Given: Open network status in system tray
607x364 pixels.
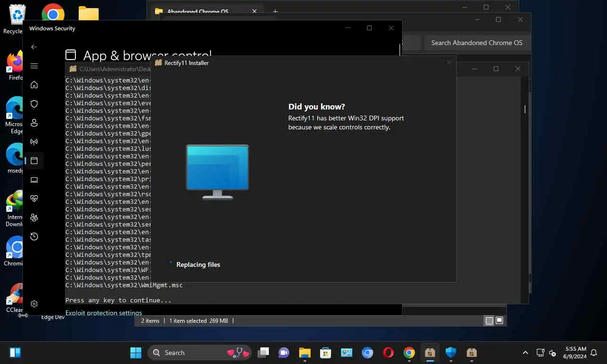Looking at the screenshot, I should click(540, 353).
